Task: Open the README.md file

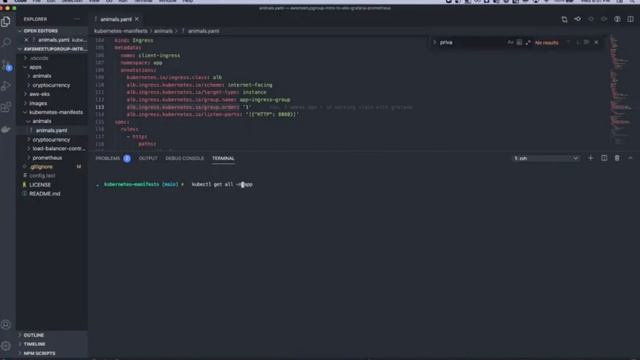Action: tap(52, 194)
